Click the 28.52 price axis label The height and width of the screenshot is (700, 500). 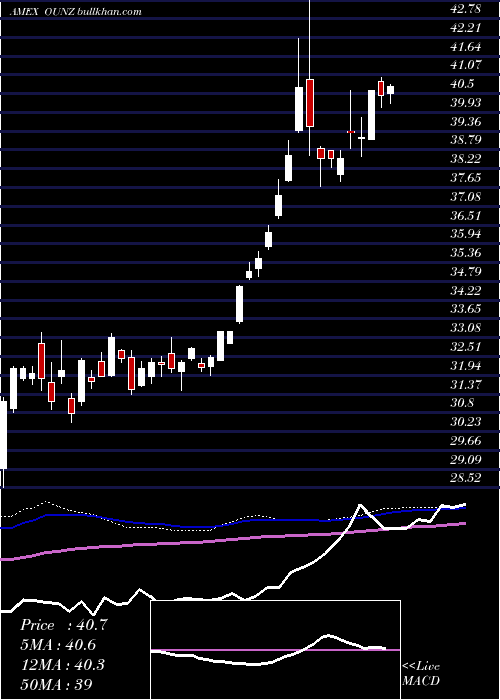pyautogui.click(x=466, y=478)
